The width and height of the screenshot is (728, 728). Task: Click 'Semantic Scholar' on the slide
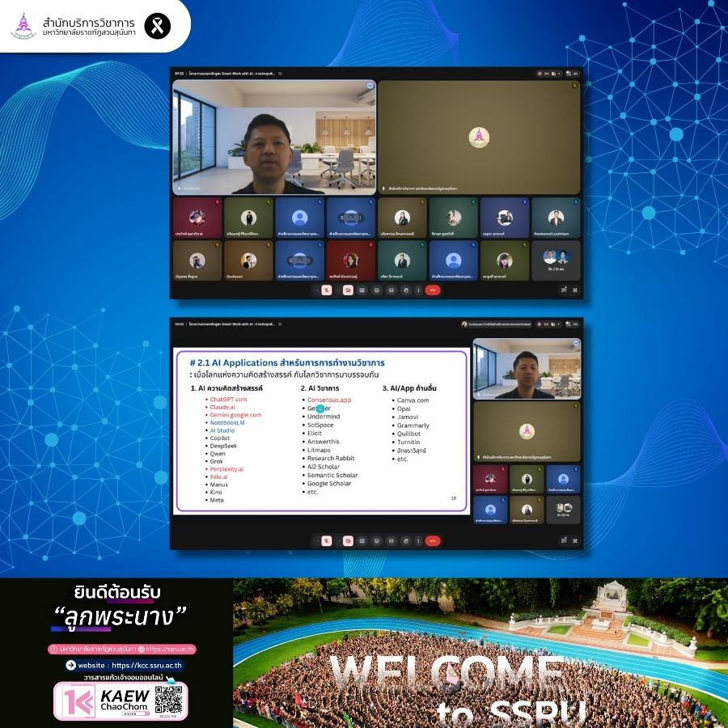coord(332,475)
